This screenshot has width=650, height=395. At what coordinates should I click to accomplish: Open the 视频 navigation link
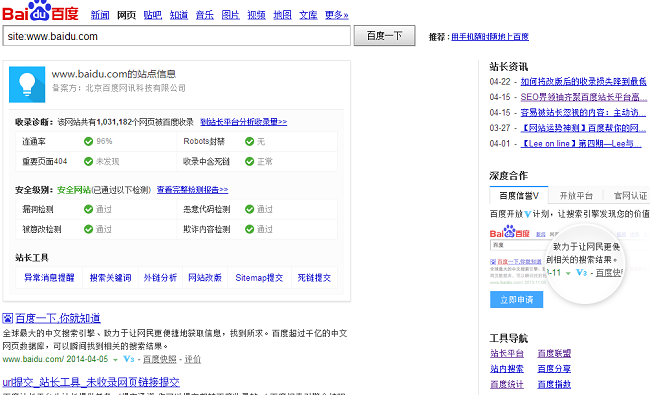click(257, 15)
